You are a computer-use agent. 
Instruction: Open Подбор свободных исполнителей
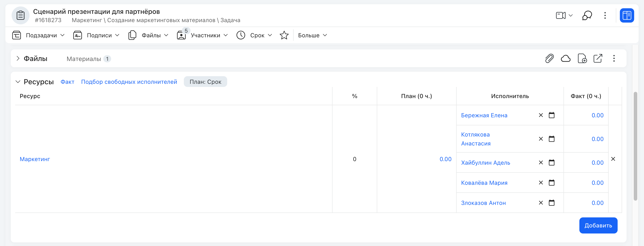pos(129,82)
